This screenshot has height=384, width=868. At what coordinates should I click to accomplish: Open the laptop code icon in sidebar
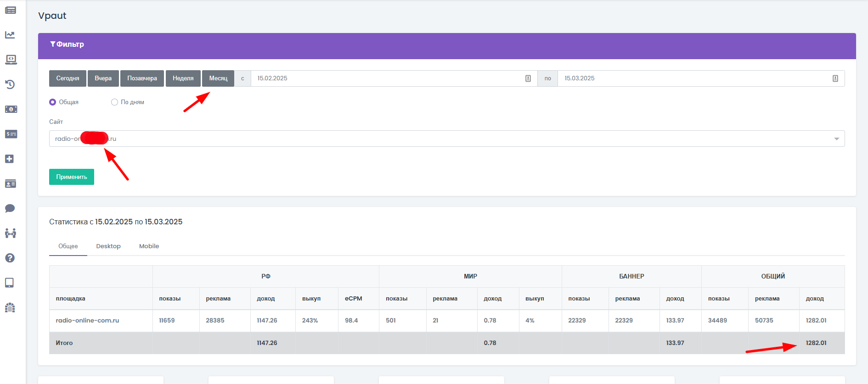tap(11, 60)
